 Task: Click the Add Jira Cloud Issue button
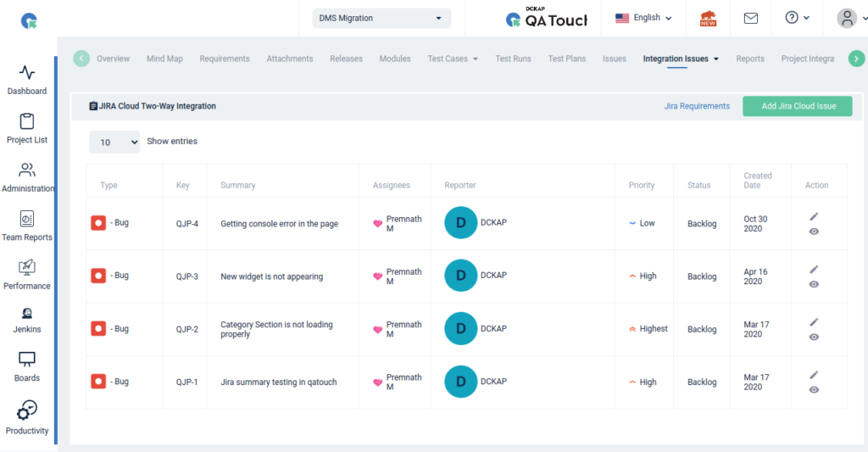tap(798, 106)
